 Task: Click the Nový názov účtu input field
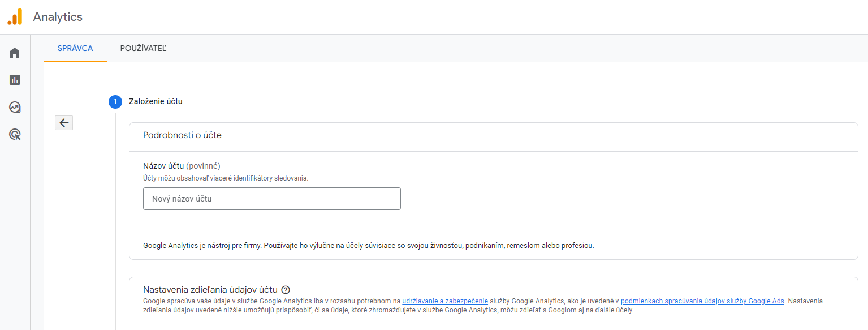click(x=272, y=199)
